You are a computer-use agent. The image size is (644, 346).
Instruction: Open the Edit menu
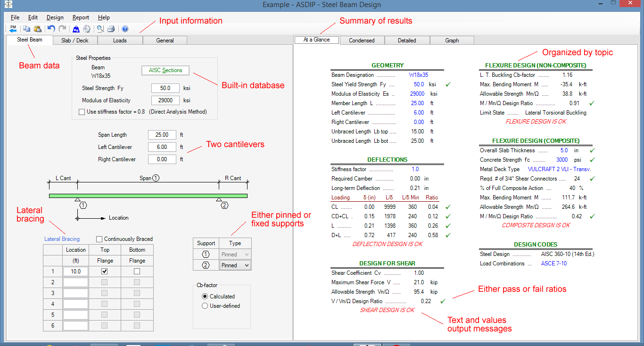[33, 17]
